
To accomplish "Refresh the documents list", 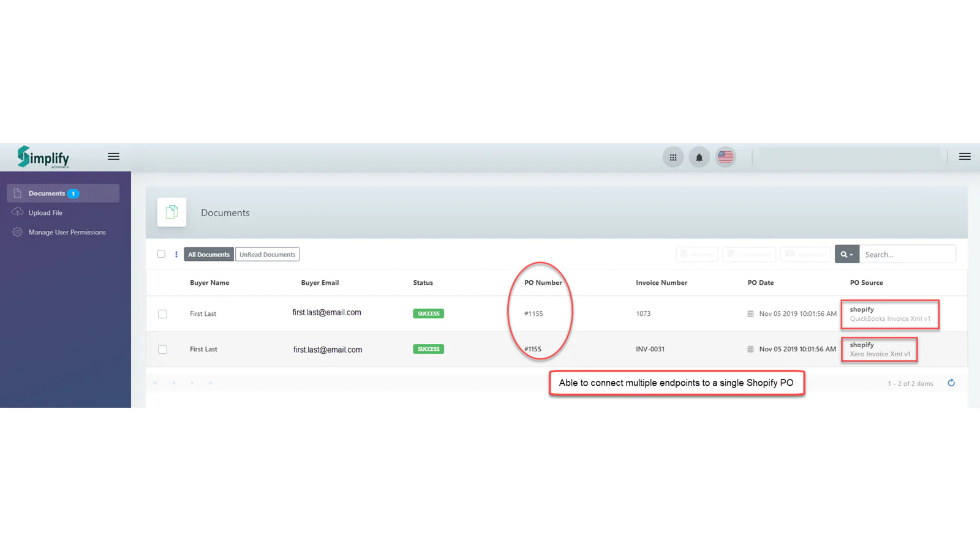I will click(x=951, y=383).
